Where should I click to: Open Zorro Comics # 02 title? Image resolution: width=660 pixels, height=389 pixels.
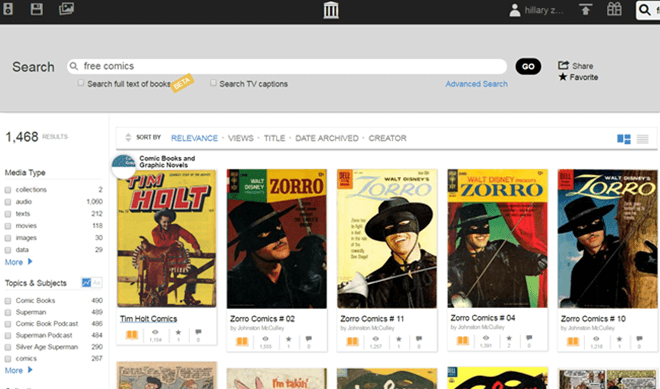coord(262,319)
